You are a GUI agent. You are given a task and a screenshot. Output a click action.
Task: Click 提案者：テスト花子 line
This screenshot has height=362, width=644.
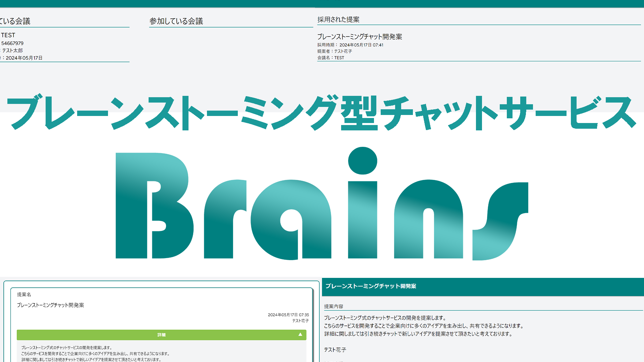[335, 51]
